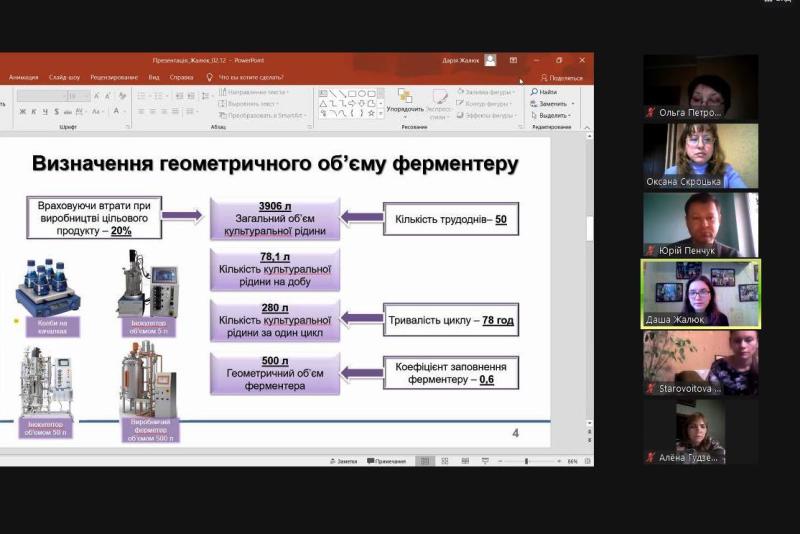Viewport: 800px width, 534px height.
Task: Open ribbon display options
Action: coord(513,60)
